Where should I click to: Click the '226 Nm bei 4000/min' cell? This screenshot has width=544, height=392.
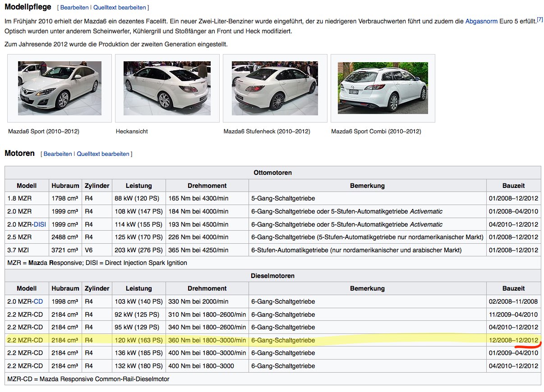207,237
